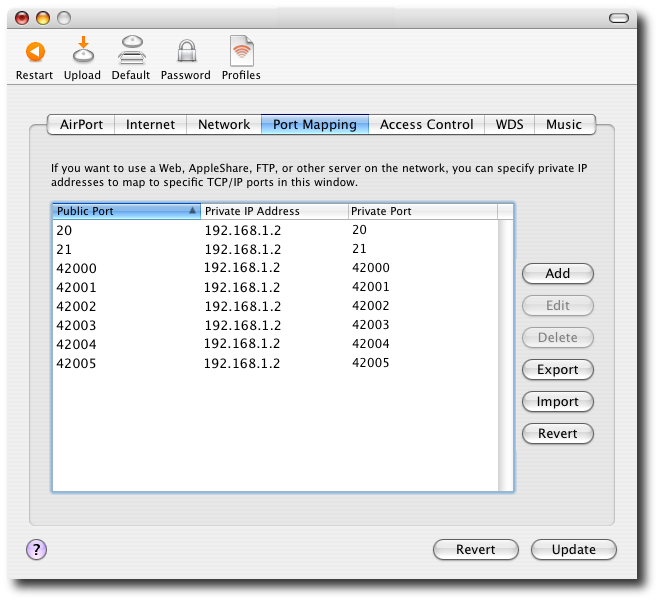Open the purple help question mark
Screen dimensions: 660x602
[37, 549]
